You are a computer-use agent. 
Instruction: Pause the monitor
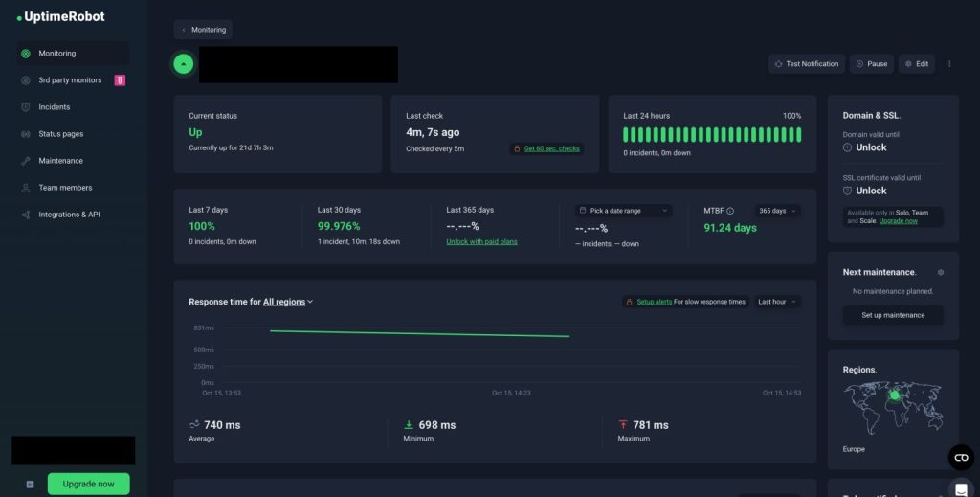tap(871, 64)
